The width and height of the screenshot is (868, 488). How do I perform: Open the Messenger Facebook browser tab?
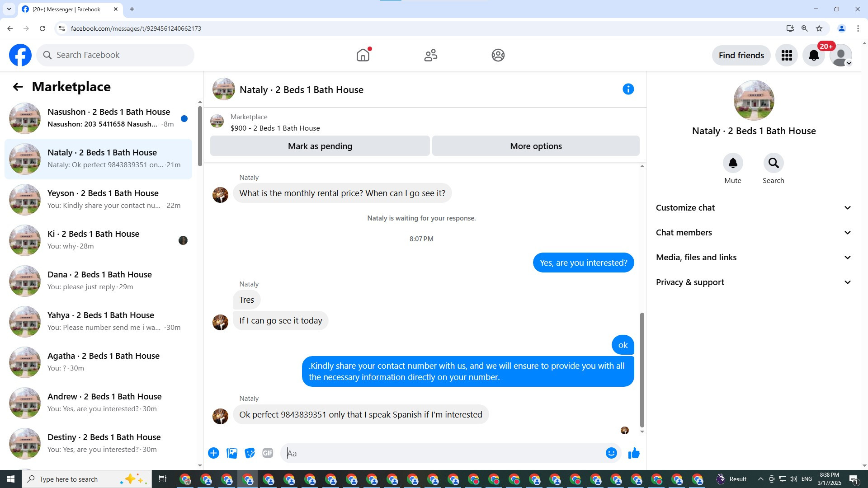(70, 9)
